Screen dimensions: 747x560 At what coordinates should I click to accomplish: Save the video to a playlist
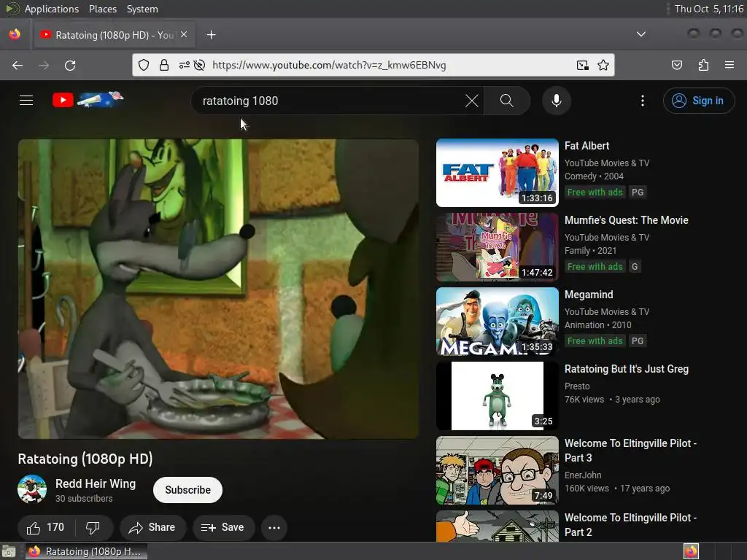223,527
